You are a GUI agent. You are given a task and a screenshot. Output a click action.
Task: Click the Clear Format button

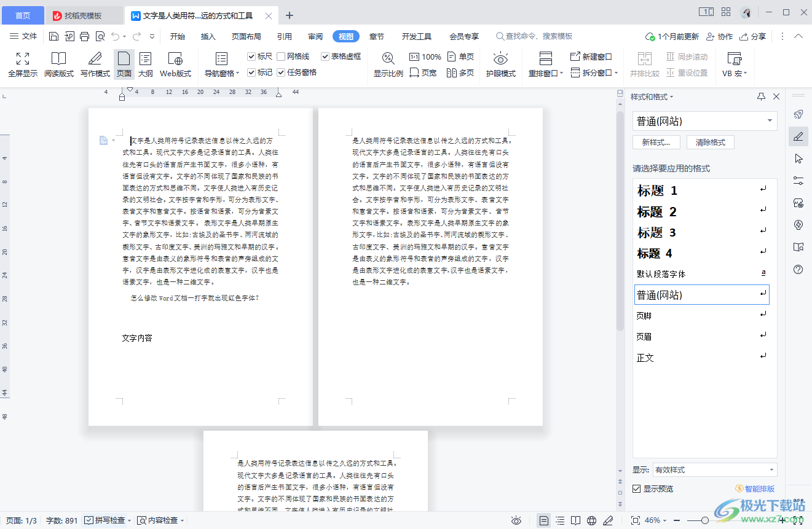click(711, 142)
